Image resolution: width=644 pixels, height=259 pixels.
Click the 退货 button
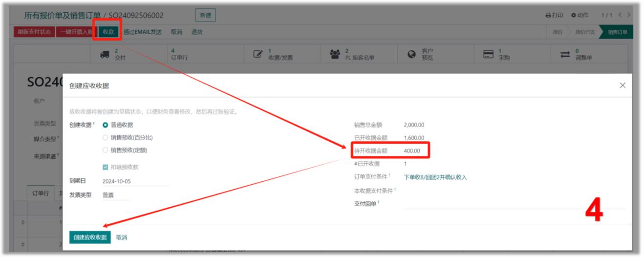coord(197,32)
